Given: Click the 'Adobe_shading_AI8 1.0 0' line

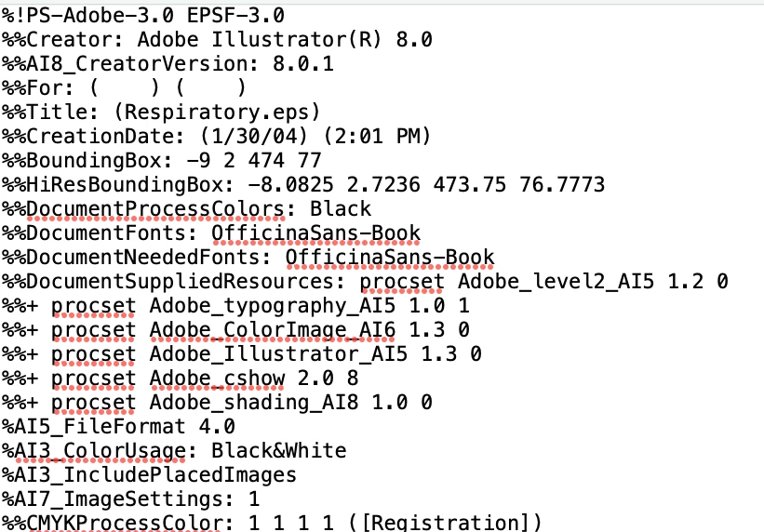Looking at the screenshot, I should click(x=217, y=403).
